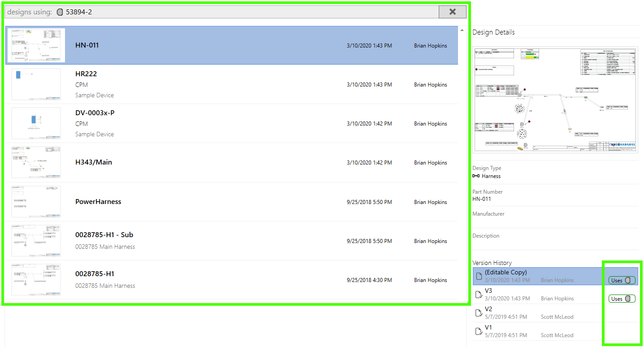644x347 pixels.
Task: Click the 0028785-H1 design thumbnail
Action: pyautogui.click(x=36, y=280)
